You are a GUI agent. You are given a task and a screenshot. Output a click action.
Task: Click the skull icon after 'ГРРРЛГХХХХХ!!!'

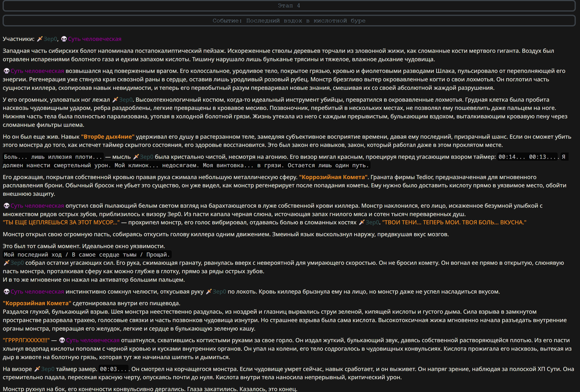62,340
